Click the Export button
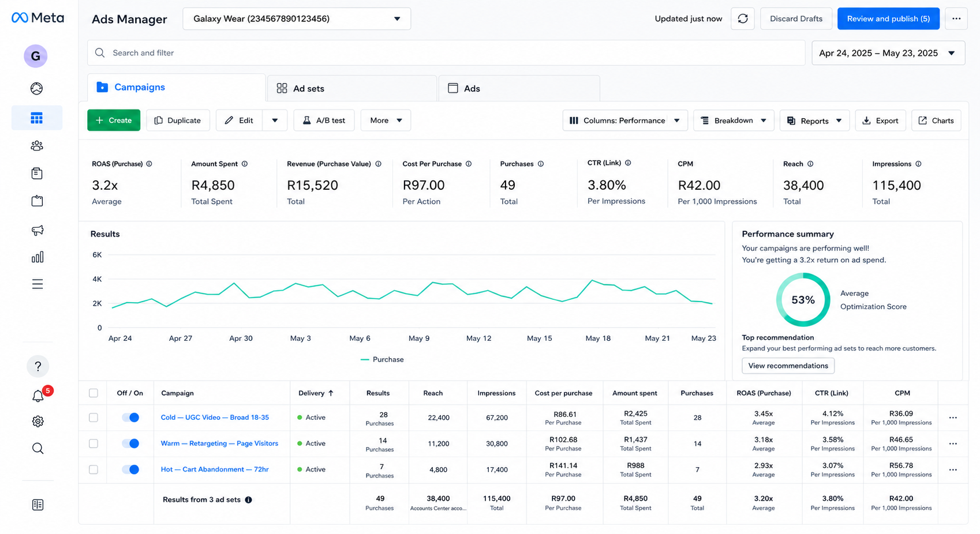The height and width of the screenshot is (534, 980). point(881,121)
